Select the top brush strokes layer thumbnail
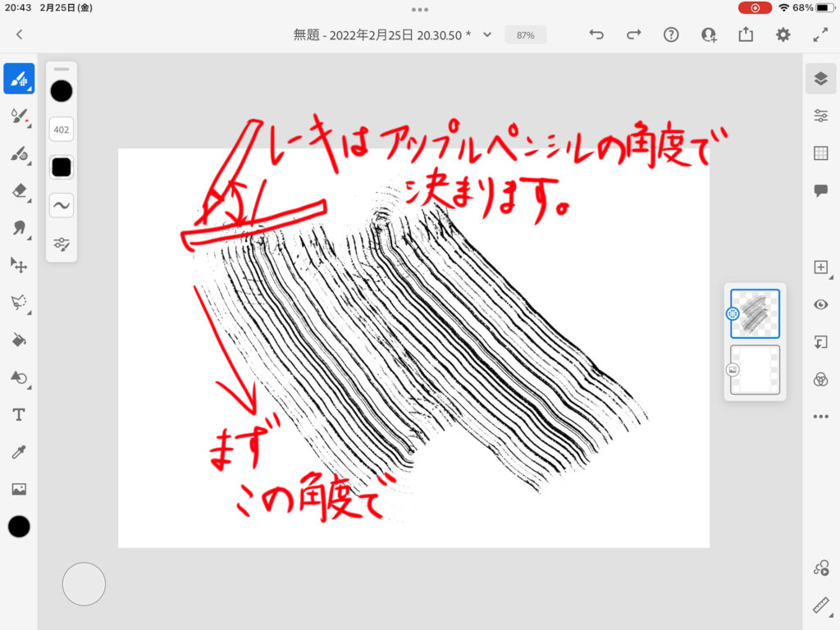This screenshot has width=840, height=630. 755,313
